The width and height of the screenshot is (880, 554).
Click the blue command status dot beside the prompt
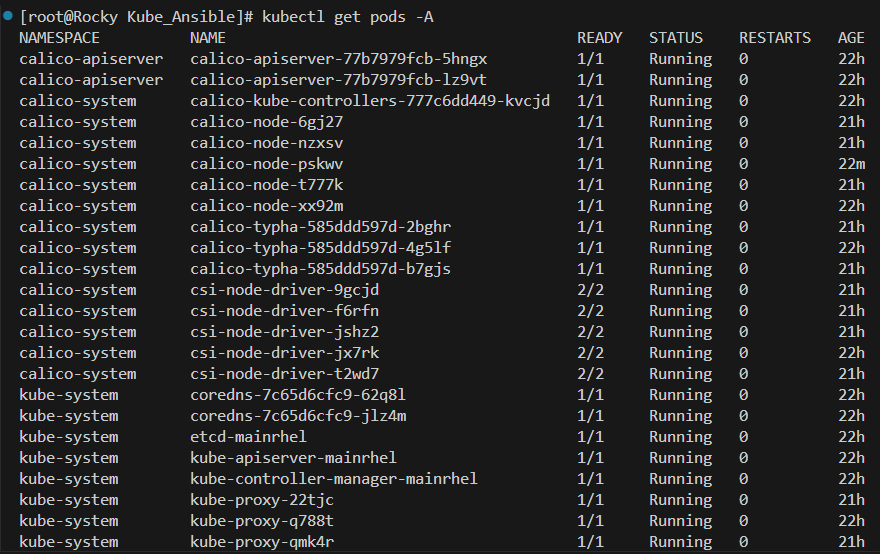tap(8, 16)
